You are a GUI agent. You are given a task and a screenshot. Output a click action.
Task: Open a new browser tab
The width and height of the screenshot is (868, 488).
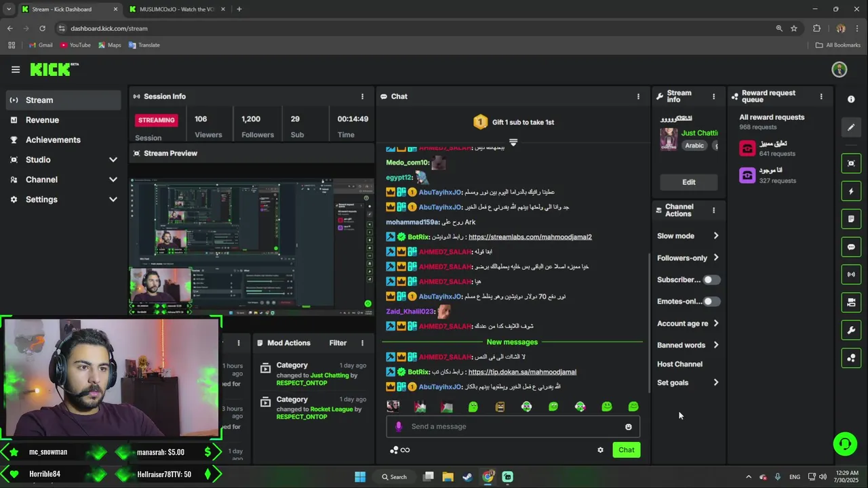point(239,9)
